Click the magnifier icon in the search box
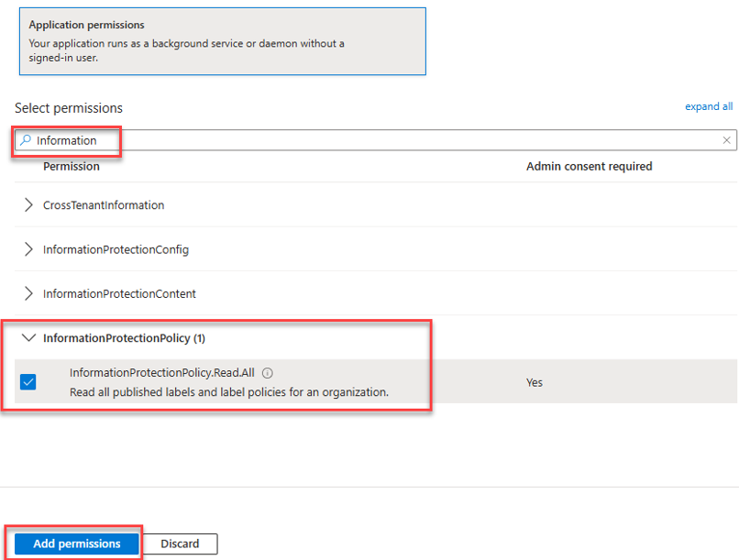 pos(27,140)
